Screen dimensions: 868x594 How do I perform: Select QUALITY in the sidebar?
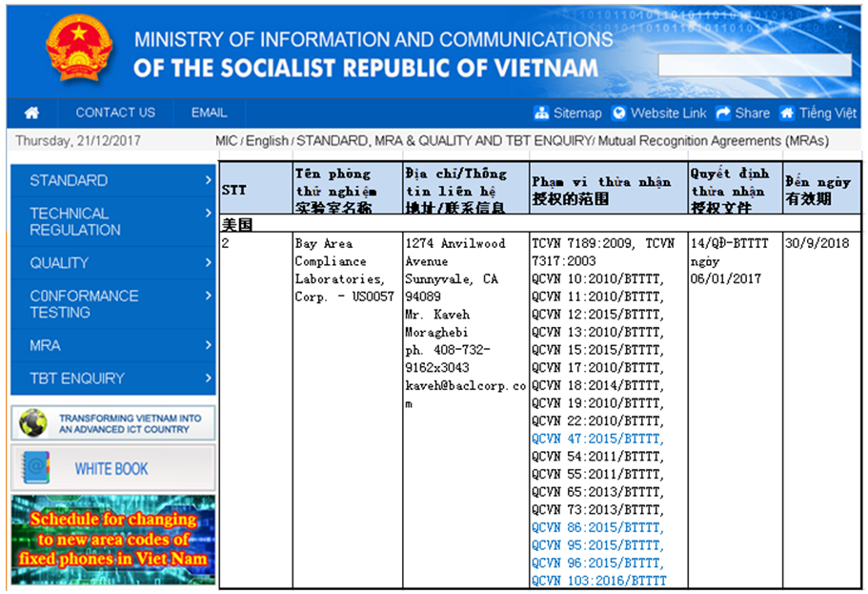pyautogui.click(x=113, y=263)
